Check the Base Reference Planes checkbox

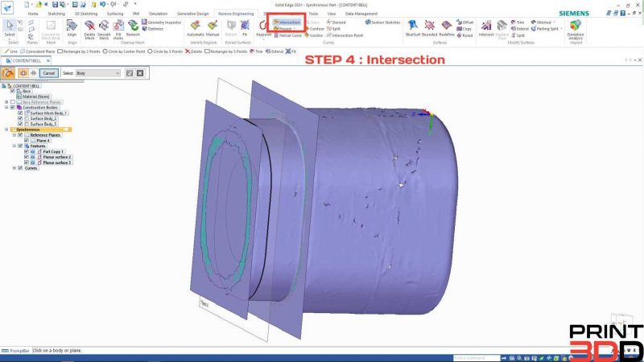click(x=13, y=102)
